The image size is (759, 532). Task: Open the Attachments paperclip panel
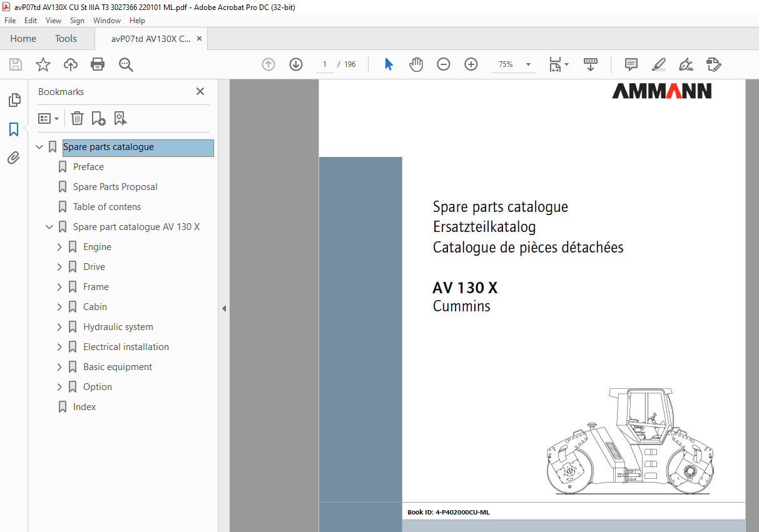click(14, 158)
